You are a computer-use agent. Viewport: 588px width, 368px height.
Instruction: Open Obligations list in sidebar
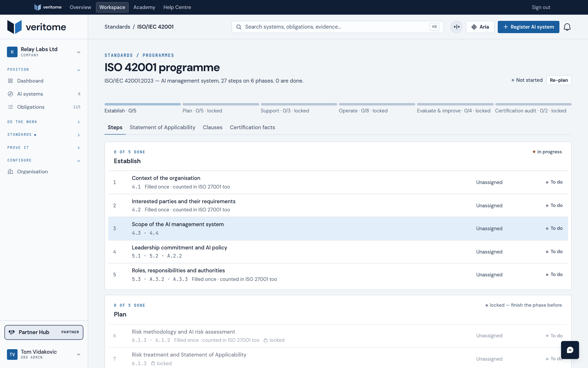pyautogui.click(x=44, y=107)
